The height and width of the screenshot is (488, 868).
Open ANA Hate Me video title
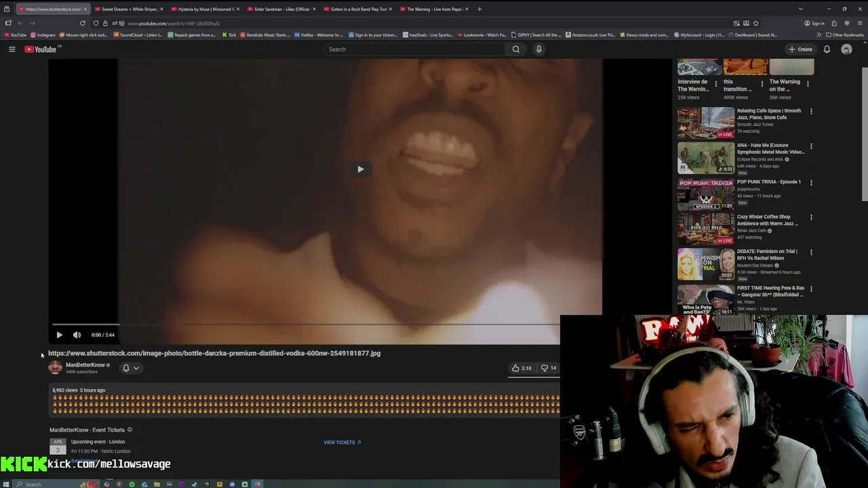point(770,148)
